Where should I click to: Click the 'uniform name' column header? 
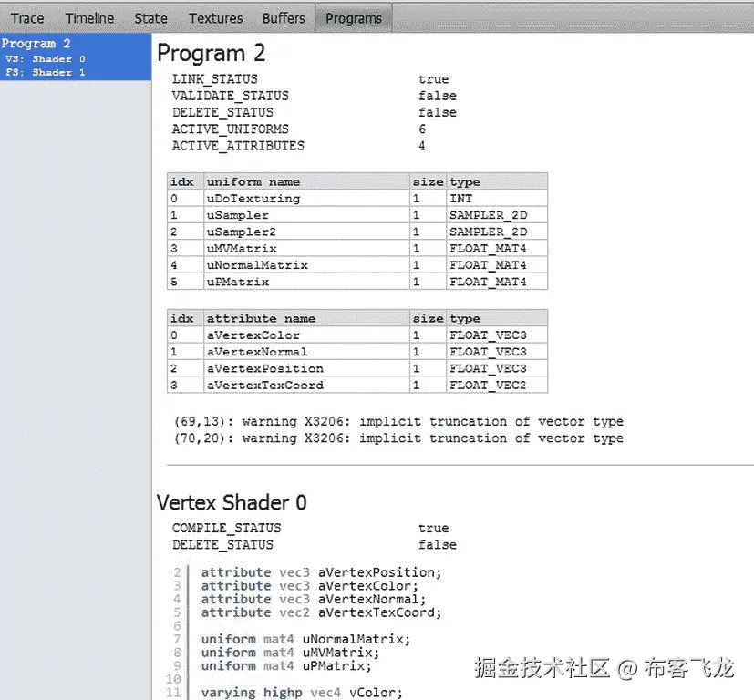pos(306,181)
